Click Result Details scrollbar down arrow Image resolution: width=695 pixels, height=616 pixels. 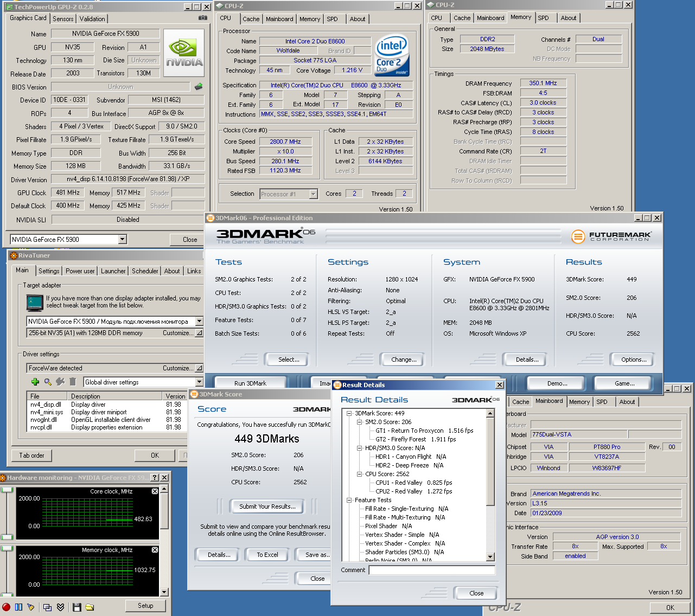[x=490, y=557]
